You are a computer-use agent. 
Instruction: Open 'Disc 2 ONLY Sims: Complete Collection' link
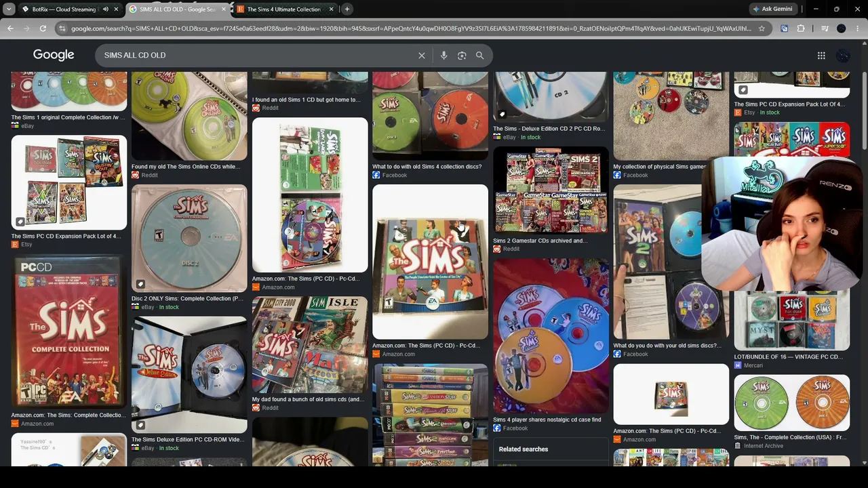[187, 299]
